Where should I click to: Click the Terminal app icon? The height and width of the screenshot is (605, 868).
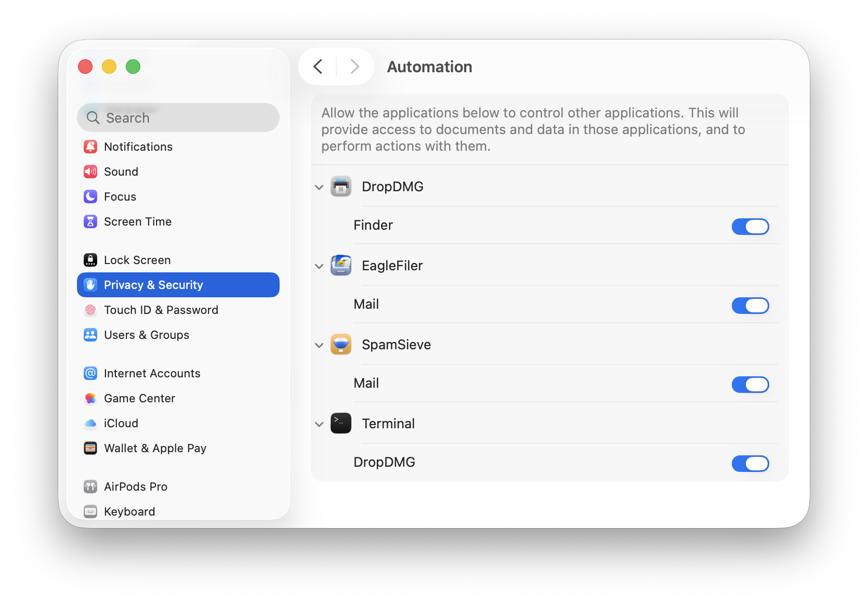click(x=341, y=423)
